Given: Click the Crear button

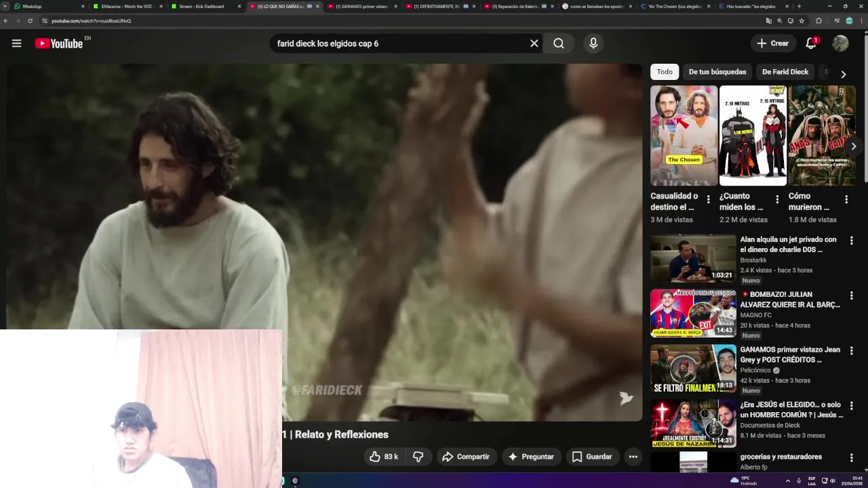Looking at the screenshot, I should click(x=773, y=43).
